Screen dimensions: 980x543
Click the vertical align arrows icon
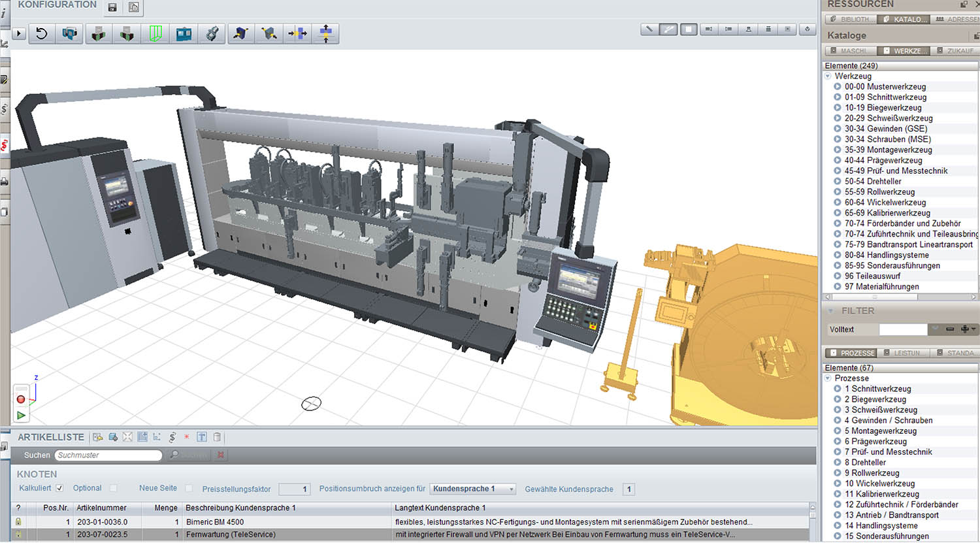[x=325, y=33]
